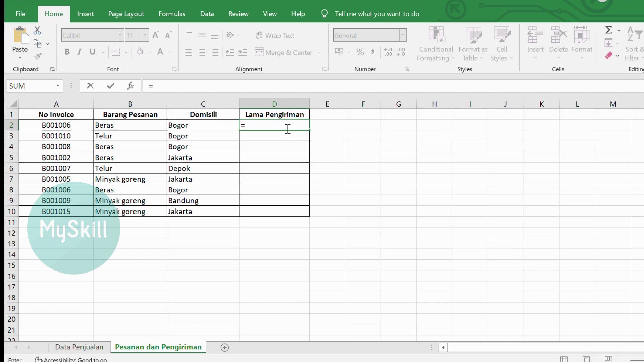Open the Font dropdown

(120, 35)
